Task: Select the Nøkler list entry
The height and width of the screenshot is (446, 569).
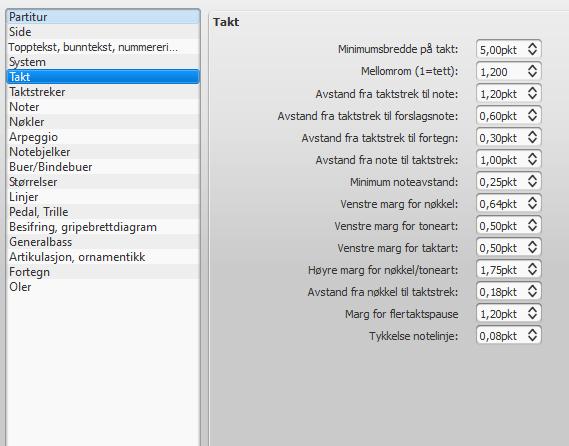Action: pos(103,122)
